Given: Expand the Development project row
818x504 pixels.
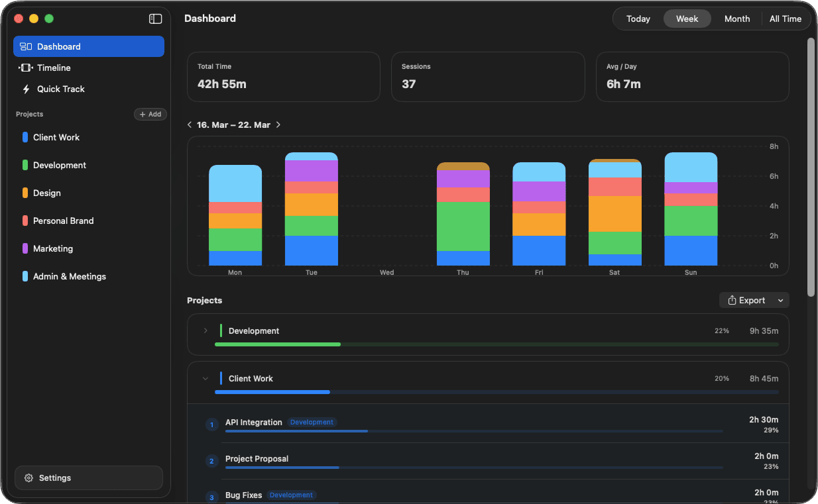Looking at the screenshot, I should [205, 330].
